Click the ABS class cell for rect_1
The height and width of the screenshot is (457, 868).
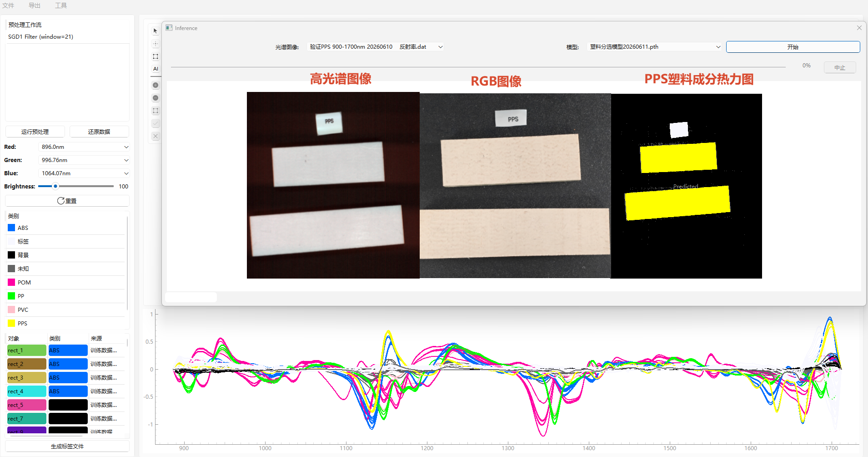pyautogui.click(x=68, y=350)
